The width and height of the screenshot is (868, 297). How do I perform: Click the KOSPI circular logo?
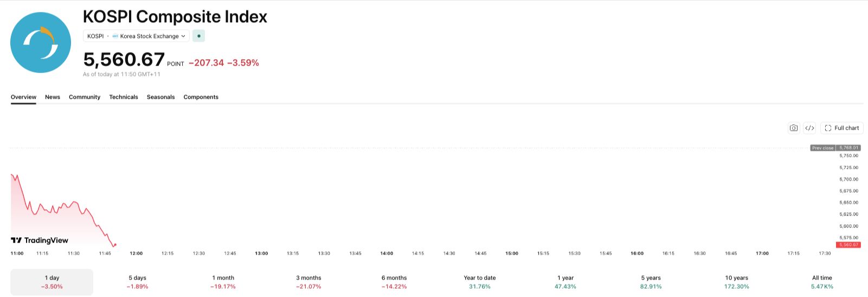(41, 42)
